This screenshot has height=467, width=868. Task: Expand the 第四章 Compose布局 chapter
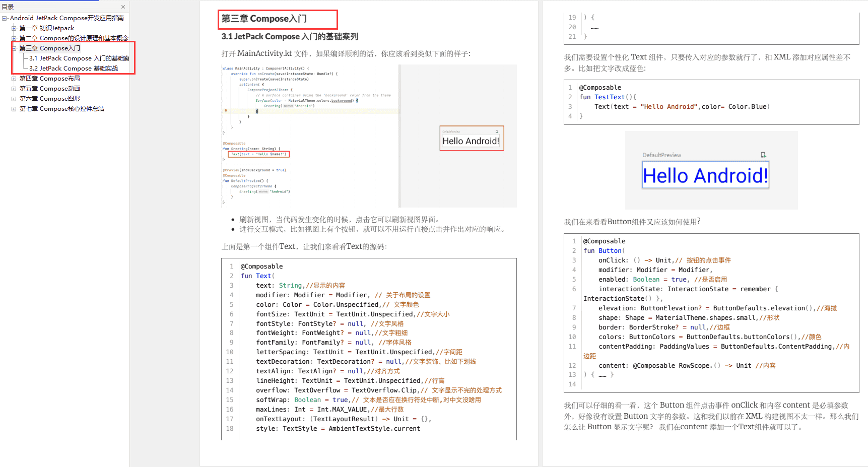[14, 78]
